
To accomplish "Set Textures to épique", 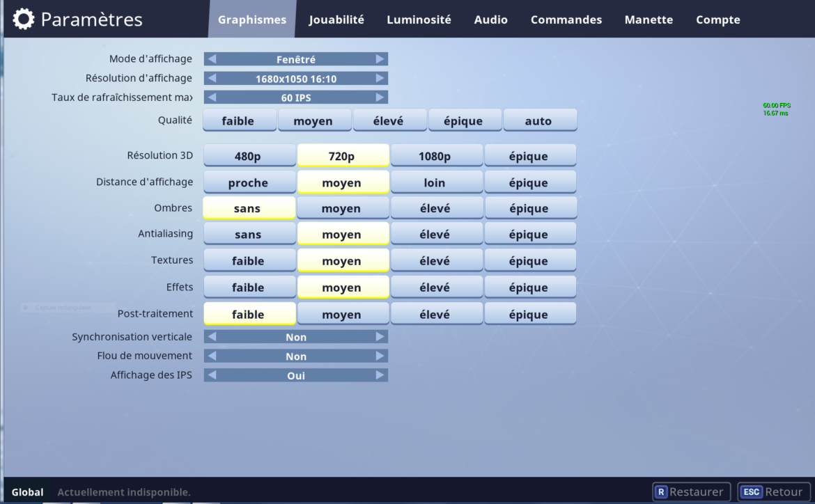I will pyautogui.click(x=529, y=261).
